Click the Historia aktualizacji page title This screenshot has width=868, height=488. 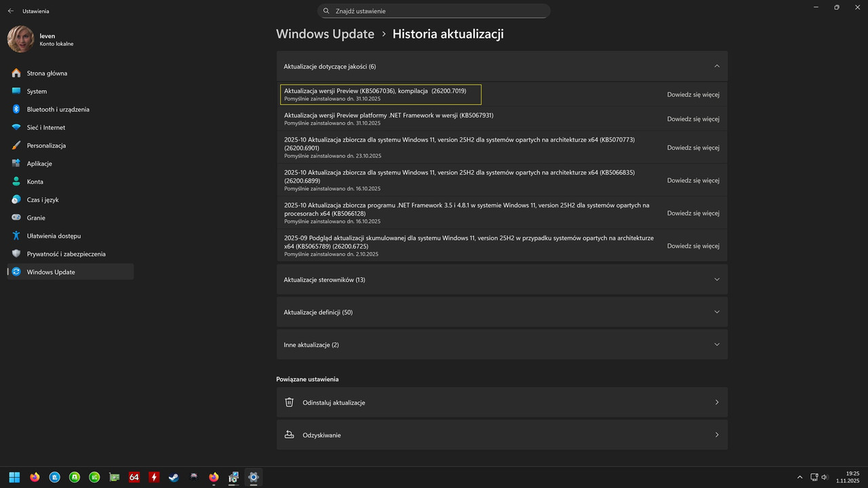coord(448,34)
